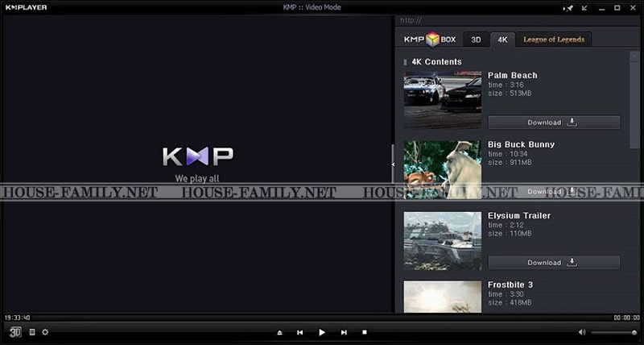This screenshot has width=644, height=345.
Task: Skip to the next track
Action: coord(344,332)
